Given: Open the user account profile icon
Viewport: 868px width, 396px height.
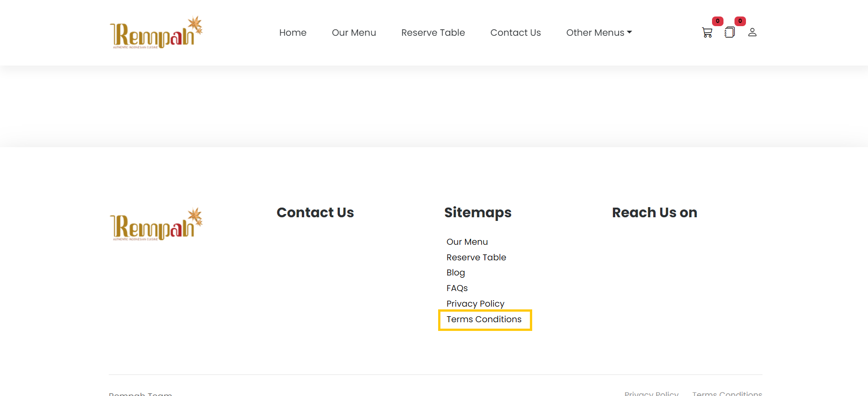Looking at the screenshot, I should pyautogui.click(x=752, y=33).
